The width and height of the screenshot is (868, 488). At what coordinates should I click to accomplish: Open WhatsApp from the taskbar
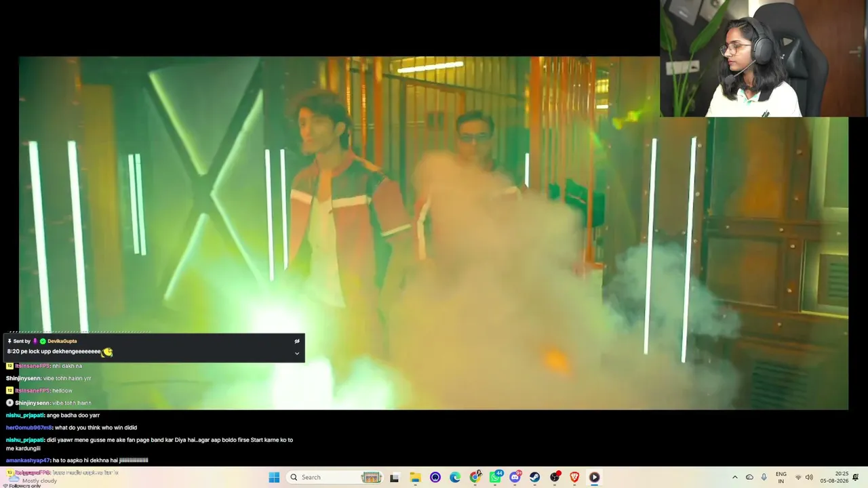(496, 477)
